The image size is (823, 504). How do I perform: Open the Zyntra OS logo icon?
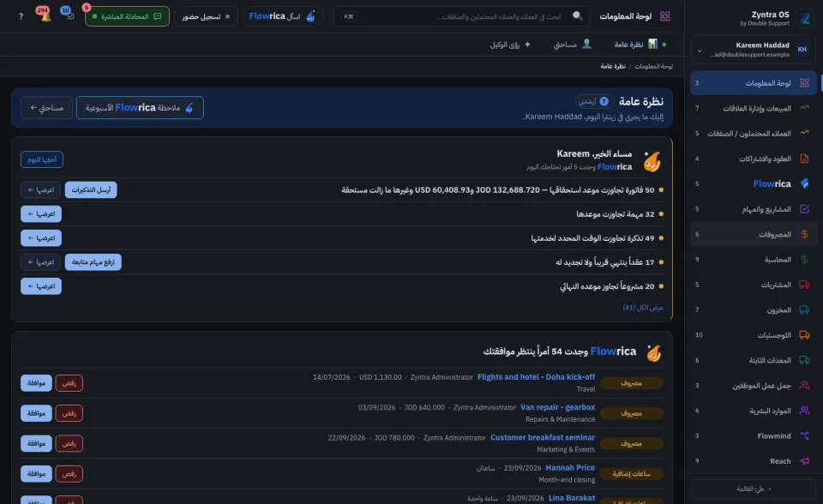tap(805, 18)
